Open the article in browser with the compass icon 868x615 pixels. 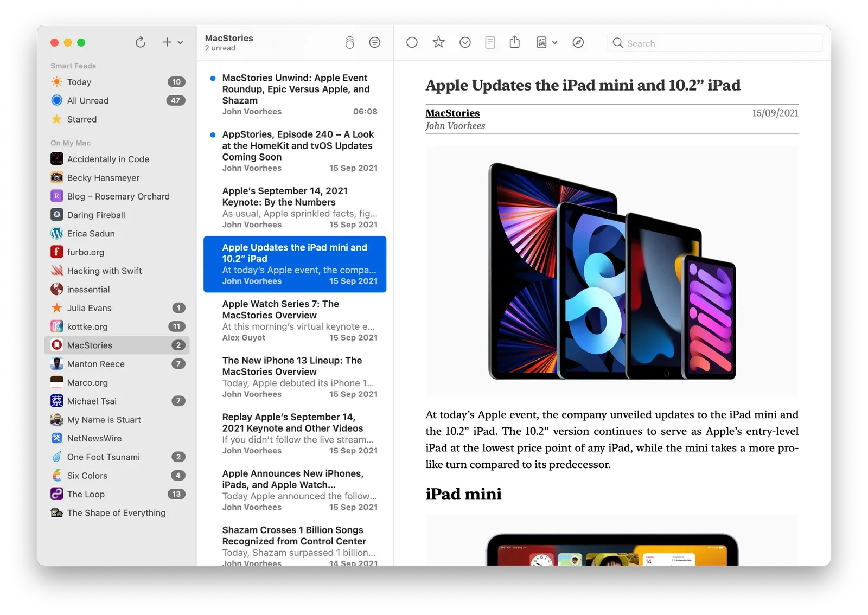pyautogui.click(x=578, y=42)
